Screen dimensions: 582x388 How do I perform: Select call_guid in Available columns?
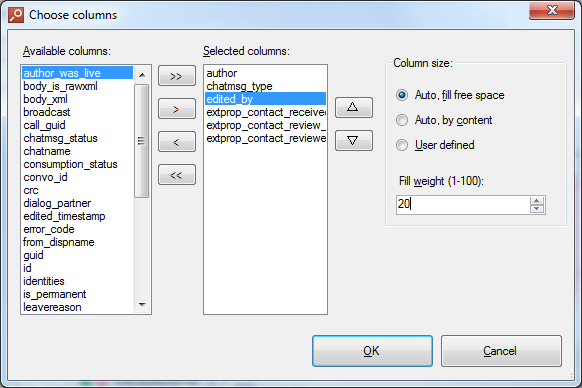coord(77,125)
